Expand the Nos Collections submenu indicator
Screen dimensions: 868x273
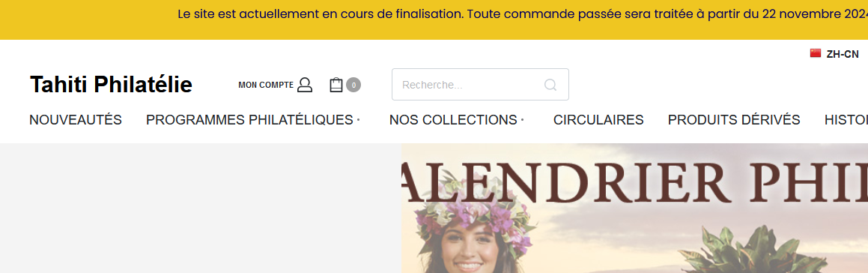522,120
